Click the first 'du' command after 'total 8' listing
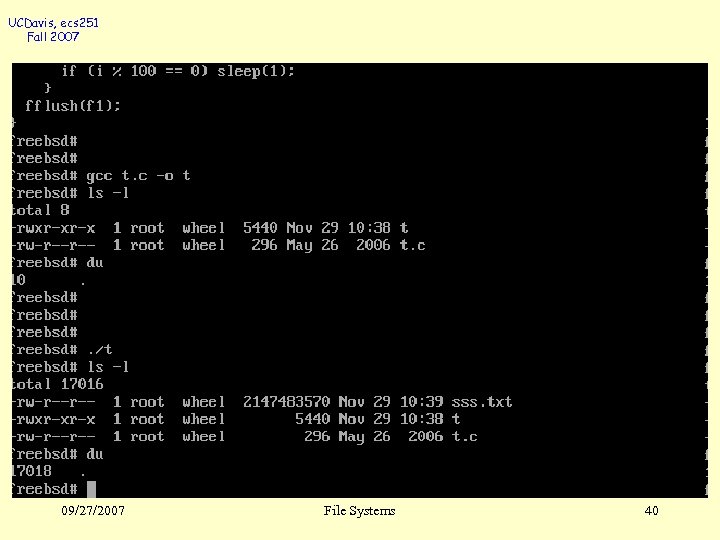The image size is (720, 540). [x=95, y=263]
